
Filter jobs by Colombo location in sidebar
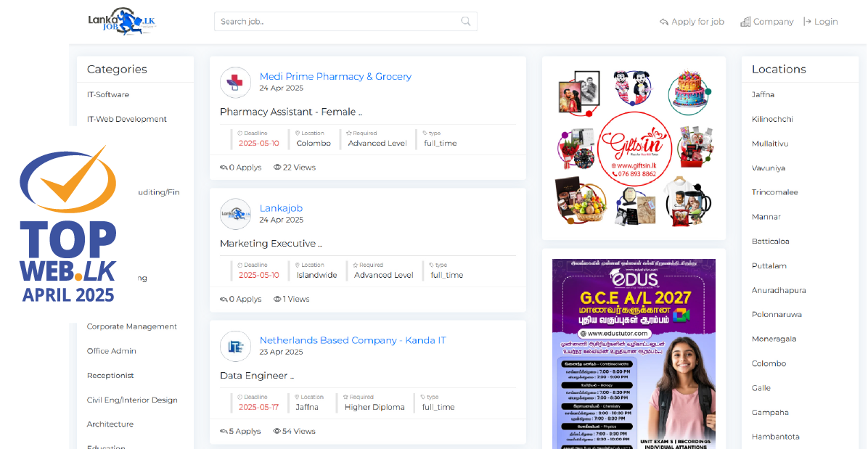769,363
